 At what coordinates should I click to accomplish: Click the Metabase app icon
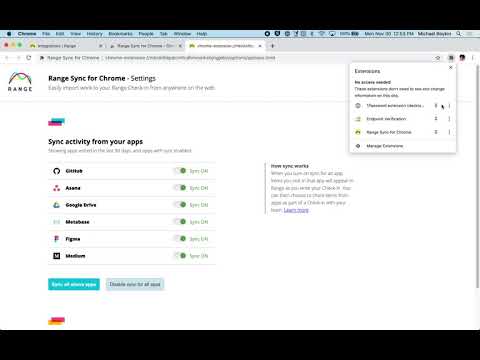click(x=57, y=222)
